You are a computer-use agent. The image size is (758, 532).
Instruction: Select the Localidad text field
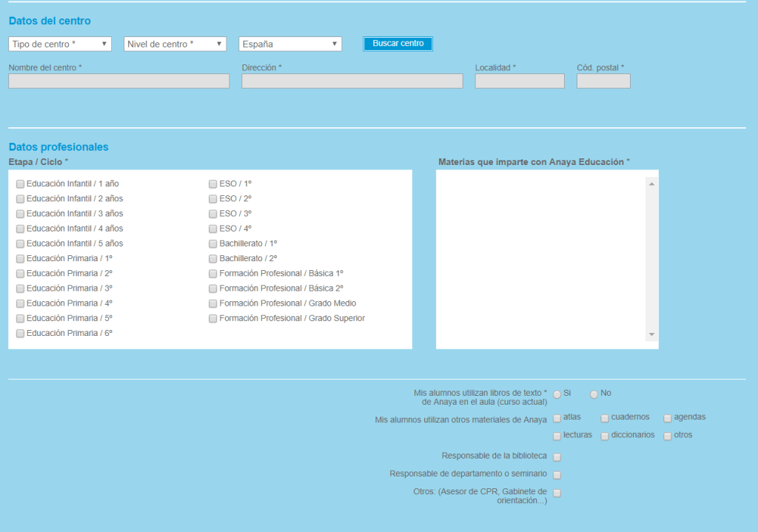520,81
